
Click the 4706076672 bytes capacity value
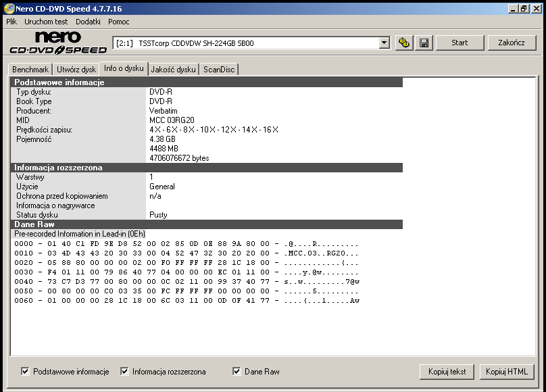pos(179,158)
